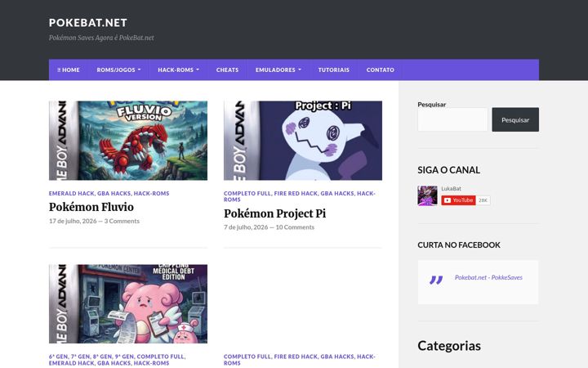Click the tagline Pokémon Saves Agora é PokeBat.net
This screenshot has height=368, width=588.
101,38
